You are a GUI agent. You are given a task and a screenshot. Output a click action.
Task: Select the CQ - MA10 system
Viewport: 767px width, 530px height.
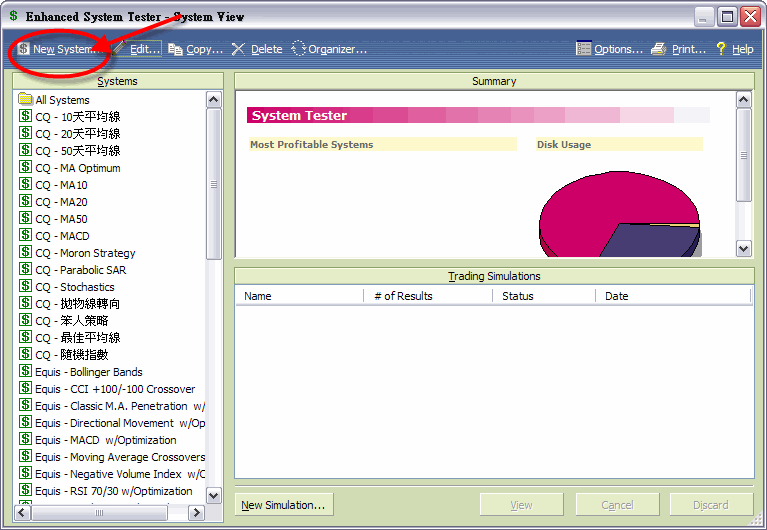pos(53,185)
